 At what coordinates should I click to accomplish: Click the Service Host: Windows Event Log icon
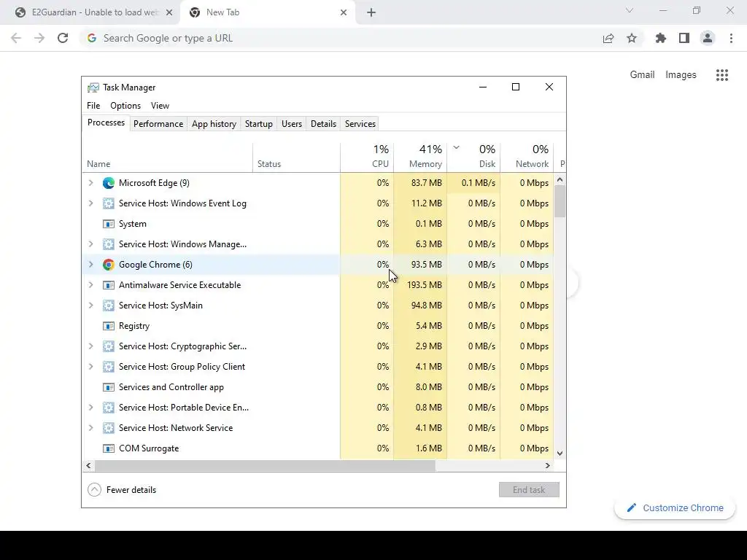[x=109, y=203]
